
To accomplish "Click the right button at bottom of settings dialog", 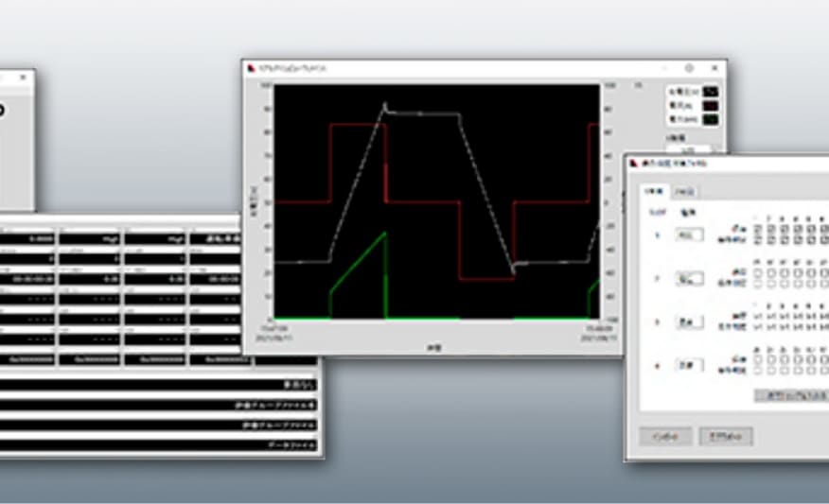I will pos(726,436).
